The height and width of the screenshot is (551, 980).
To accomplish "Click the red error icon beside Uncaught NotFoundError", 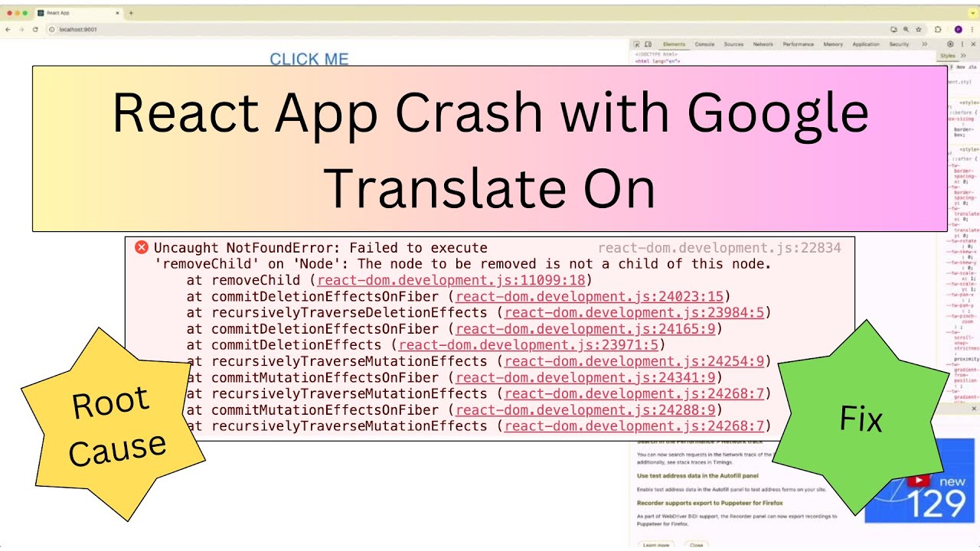I will (x=142, y=247).
